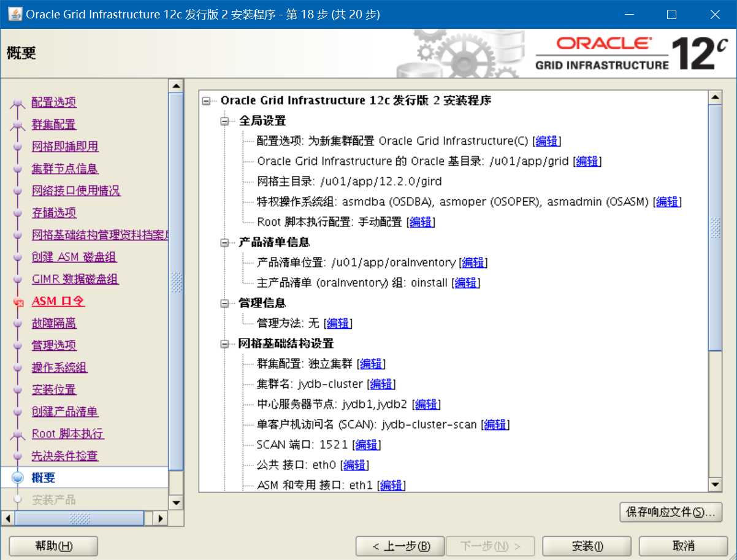Edit the 主产品清单 oinstall group link
This screenshot has width=737, height=560.
(x=466, y=283)
